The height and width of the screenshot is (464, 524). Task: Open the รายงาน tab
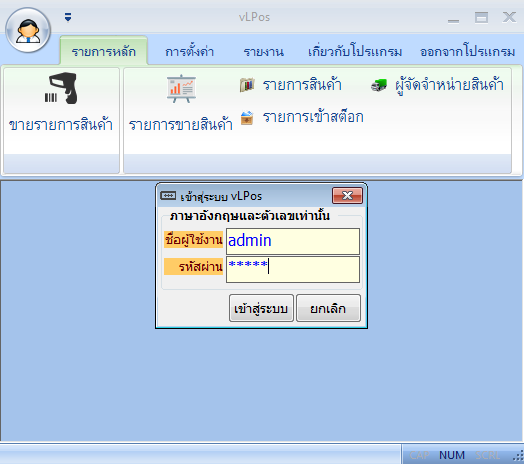263,52
